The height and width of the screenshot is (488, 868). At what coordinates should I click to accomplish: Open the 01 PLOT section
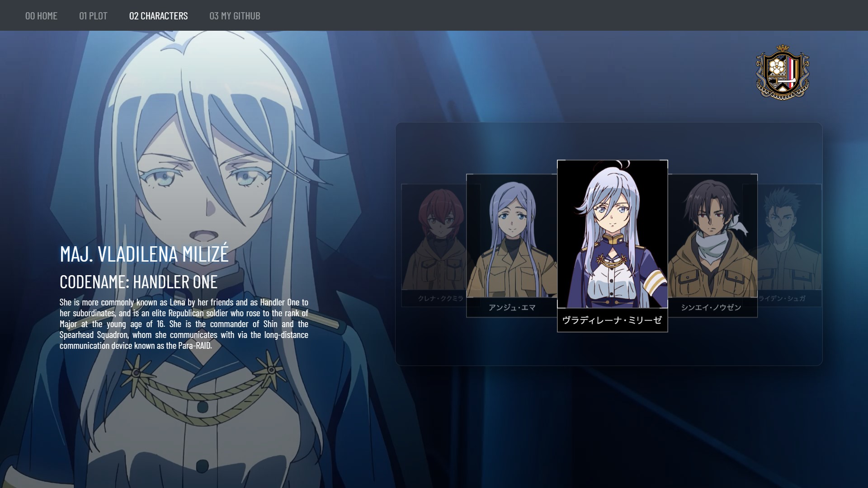93,16
